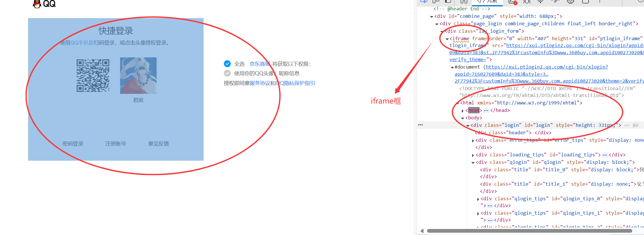Toggle the 全选 select-all checkbox
644x235 pixels.
tap(227, 64)
